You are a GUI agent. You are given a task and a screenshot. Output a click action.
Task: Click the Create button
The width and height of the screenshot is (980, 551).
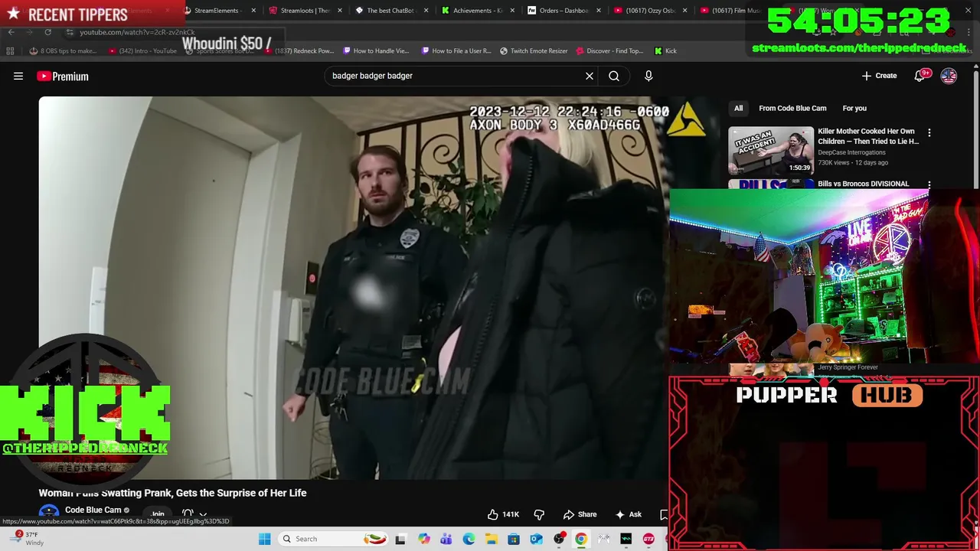[x=879, y=76]
